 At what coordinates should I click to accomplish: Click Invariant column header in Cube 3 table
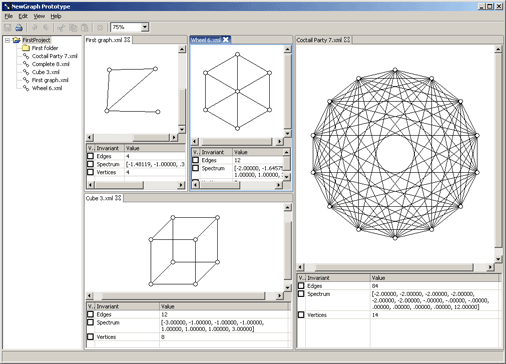coord(127,306)
